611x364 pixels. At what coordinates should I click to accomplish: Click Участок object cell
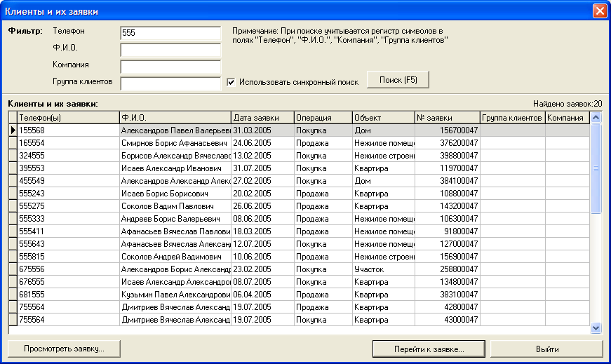(384, 269)
